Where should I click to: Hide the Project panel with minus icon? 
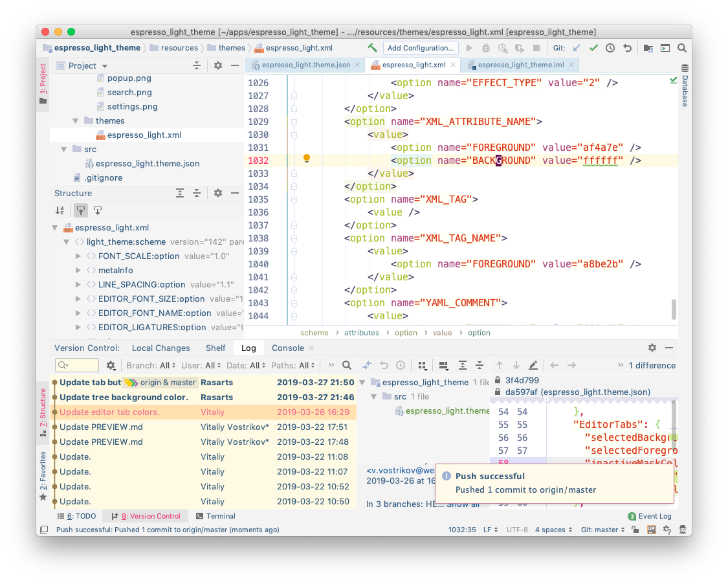(235, 65)
